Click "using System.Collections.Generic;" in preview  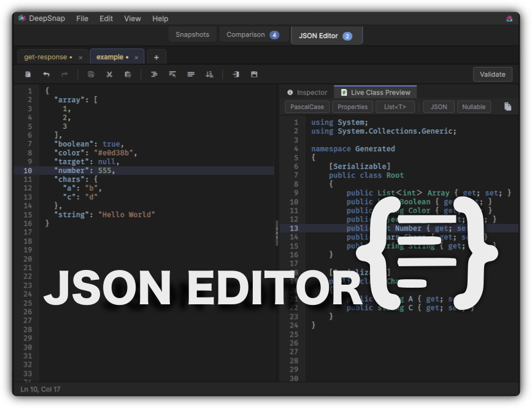click(x=384, y=131)
